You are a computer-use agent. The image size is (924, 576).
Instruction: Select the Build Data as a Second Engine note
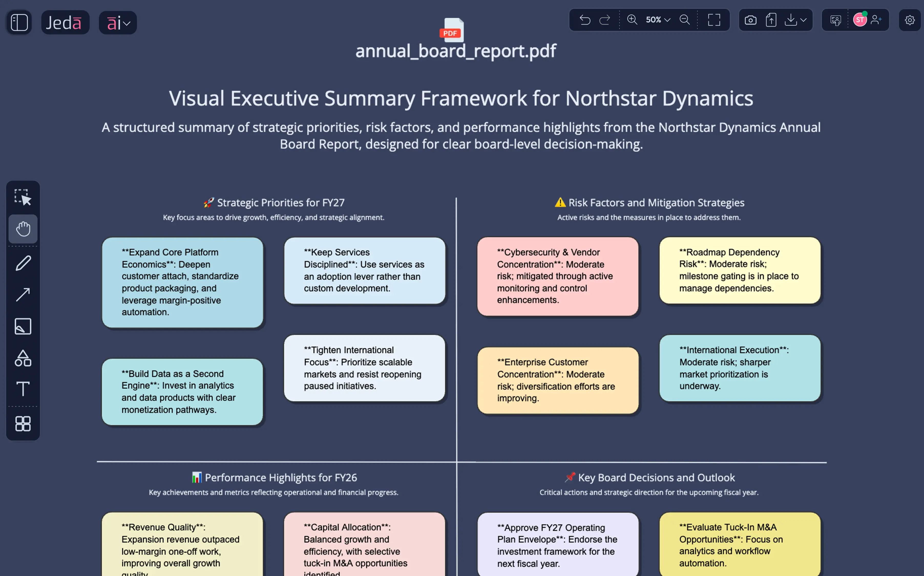click(182, 392)
